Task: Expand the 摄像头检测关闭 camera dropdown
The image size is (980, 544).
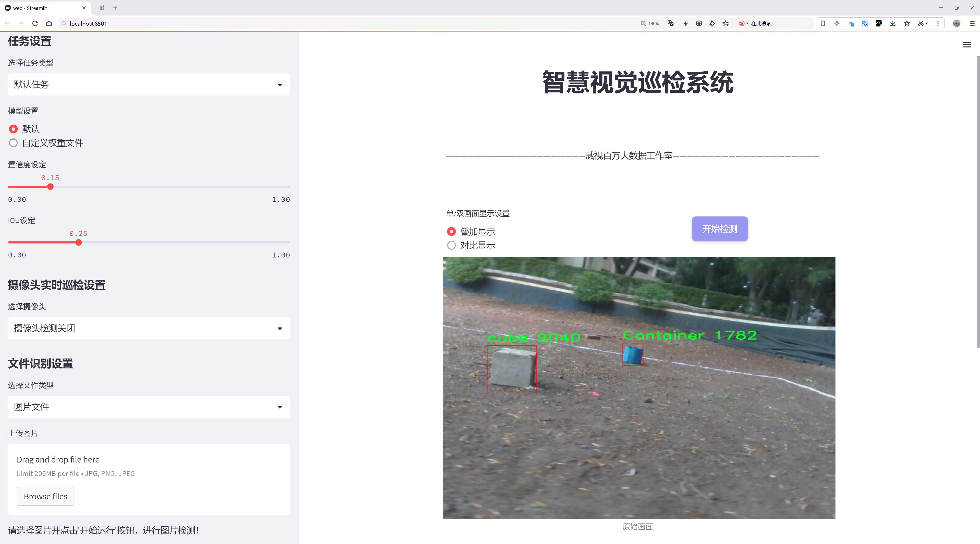Action: pos(149,328)
